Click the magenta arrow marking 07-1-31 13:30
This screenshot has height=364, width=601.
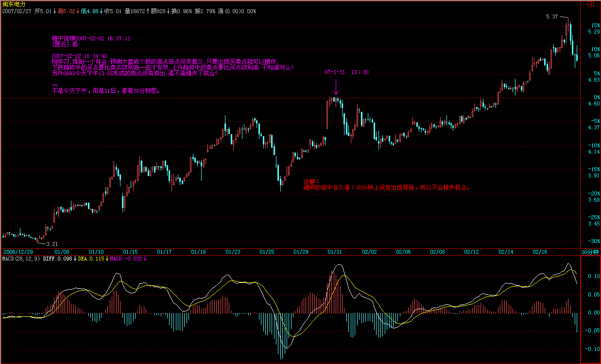pos(335,87)
